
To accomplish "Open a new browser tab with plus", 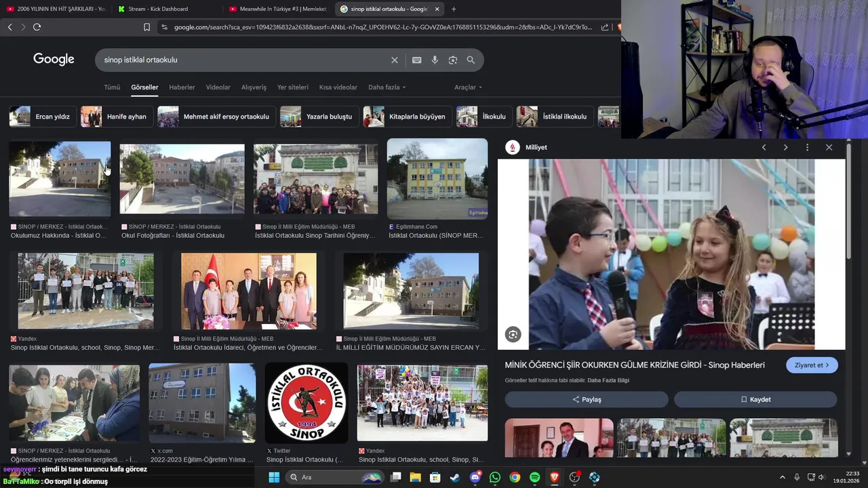I will pos(454,9).
